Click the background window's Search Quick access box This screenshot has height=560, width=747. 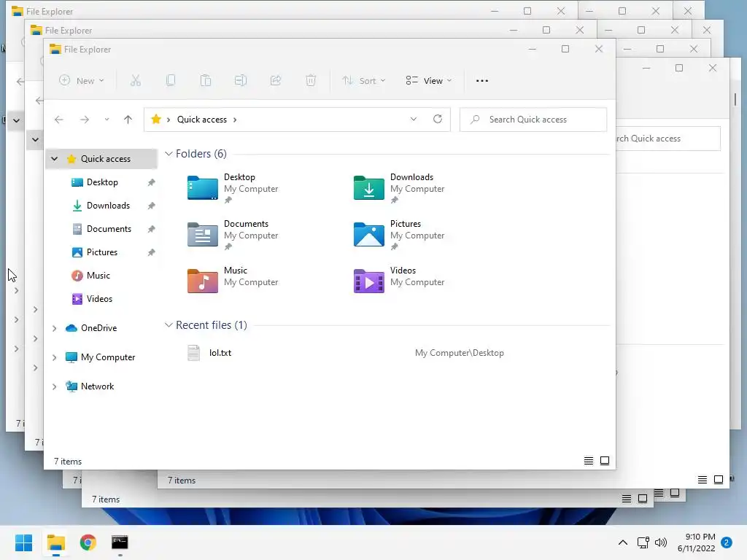668,139
